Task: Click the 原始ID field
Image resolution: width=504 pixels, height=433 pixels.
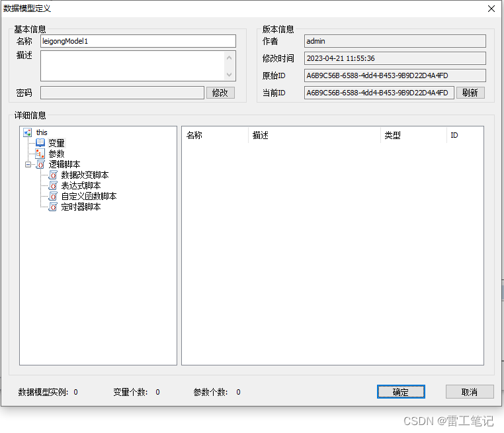Action: click(x=395, y=75)
